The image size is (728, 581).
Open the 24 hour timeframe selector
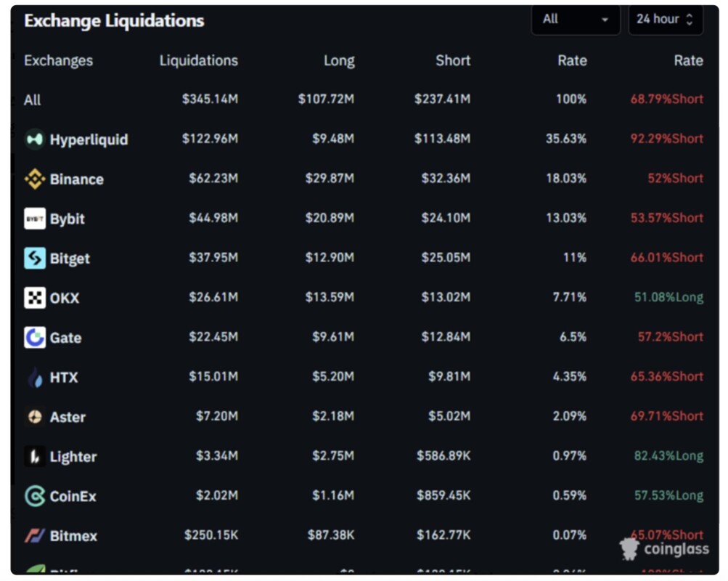[665, 20]
